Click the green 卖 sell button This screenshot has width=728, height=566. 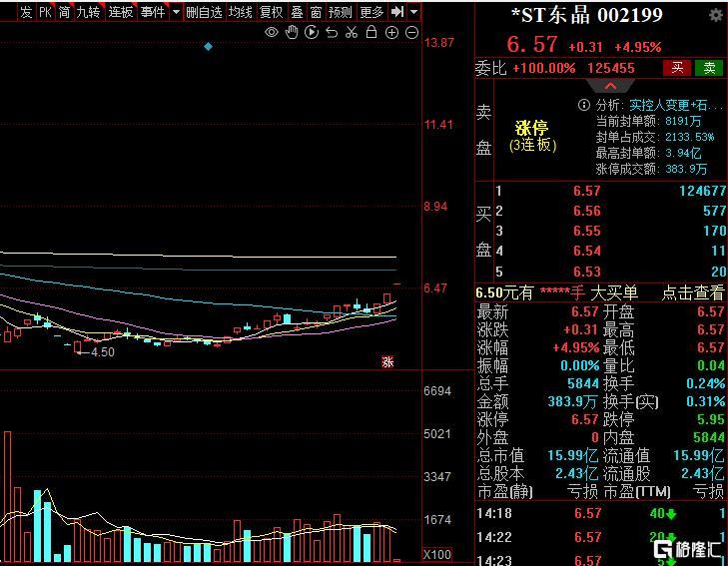coord(709,68)
